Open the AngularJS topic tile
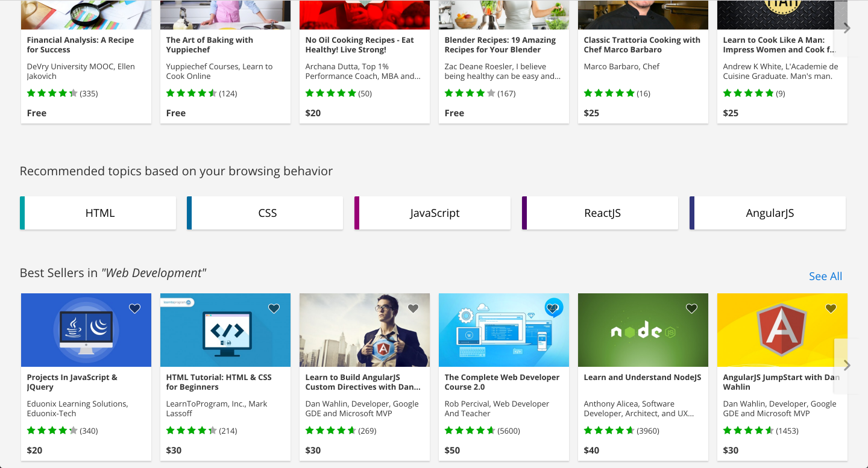This screenshot has width=868, height=468. pyautogui.click(x=768, y=213)
